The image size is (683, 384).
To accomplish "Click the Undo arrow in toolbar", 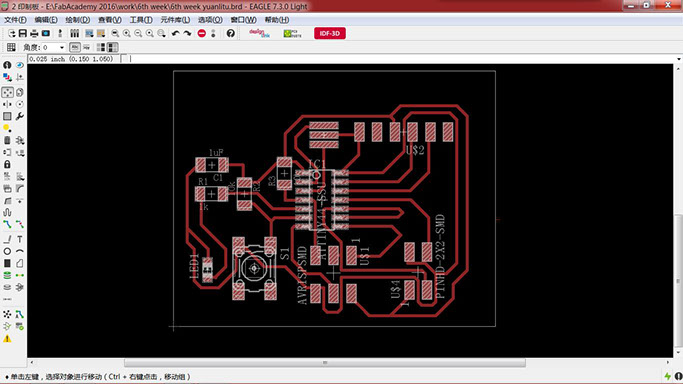I will [x=176, y=34].
